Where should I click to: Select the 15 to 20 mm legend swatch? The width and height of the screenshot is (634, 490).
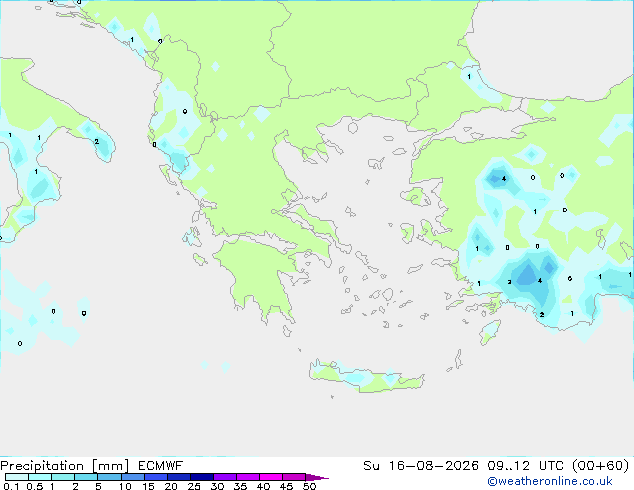[156, 477]
